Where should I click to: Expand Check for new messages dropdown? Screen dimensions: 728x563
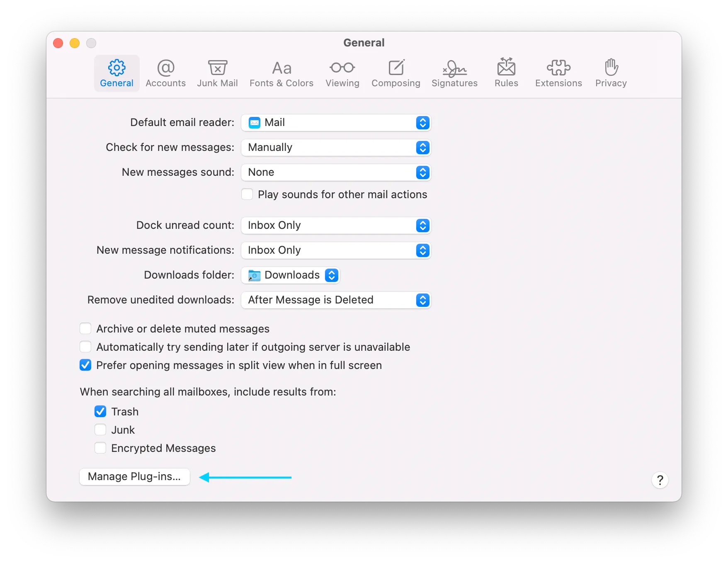(x=336, y=148)
